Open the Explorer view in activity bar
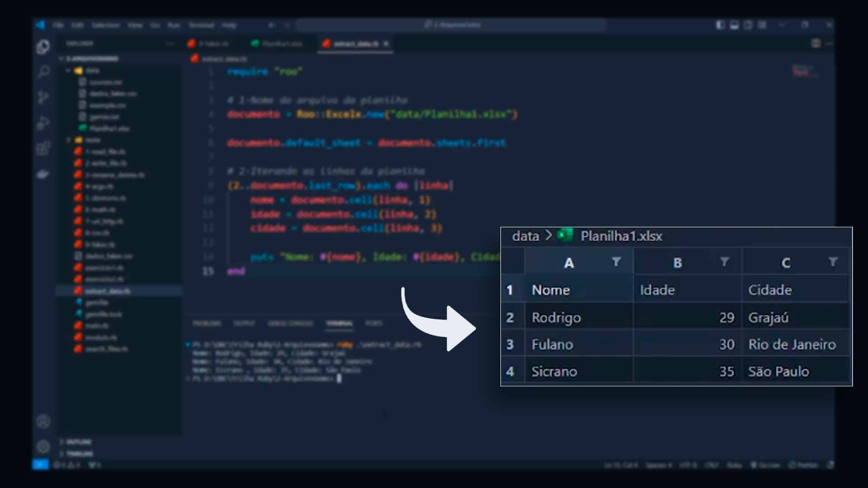 43,47
